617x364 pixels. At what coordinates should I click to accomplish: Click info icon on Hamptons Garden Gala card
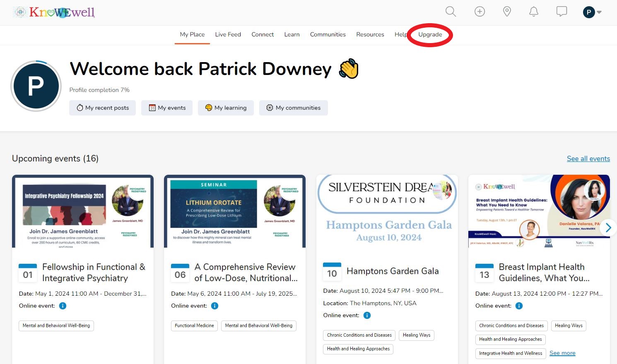click(367, 316)
